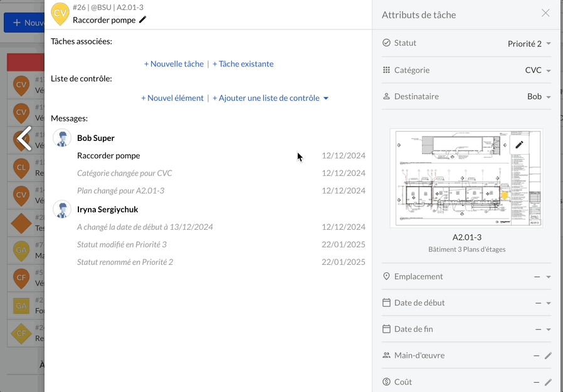This screenshot has height=392, width=563.
Task: Edit the plan thumbnail with the pencil icon
Action: tap(519, 145)
